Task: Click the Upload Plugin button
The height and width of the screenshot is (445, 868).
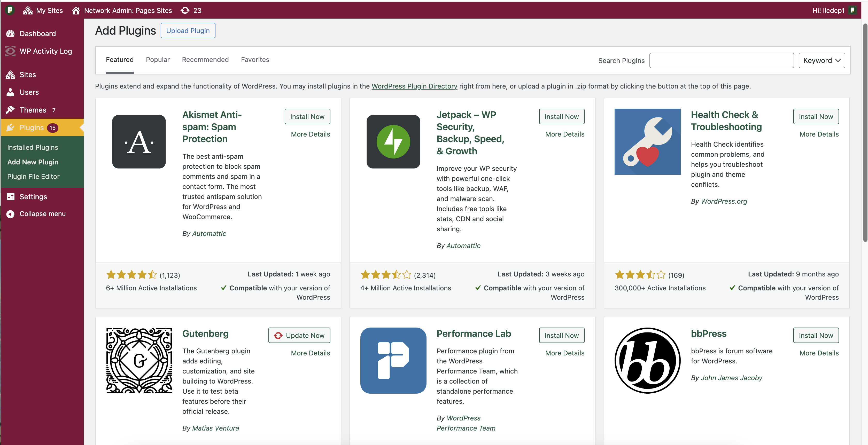Action: [188, 31]
